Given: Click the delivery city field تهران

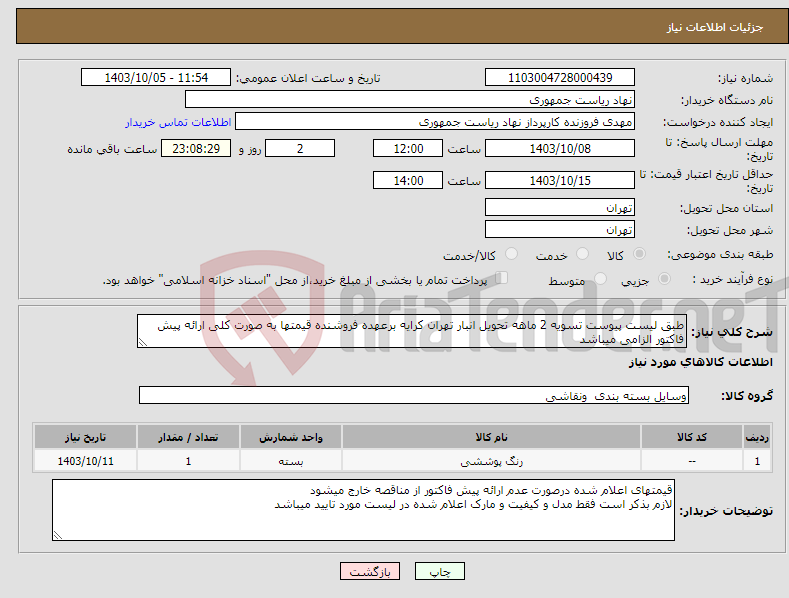Looking at the screenshot, I should click(x=560, y=230).
